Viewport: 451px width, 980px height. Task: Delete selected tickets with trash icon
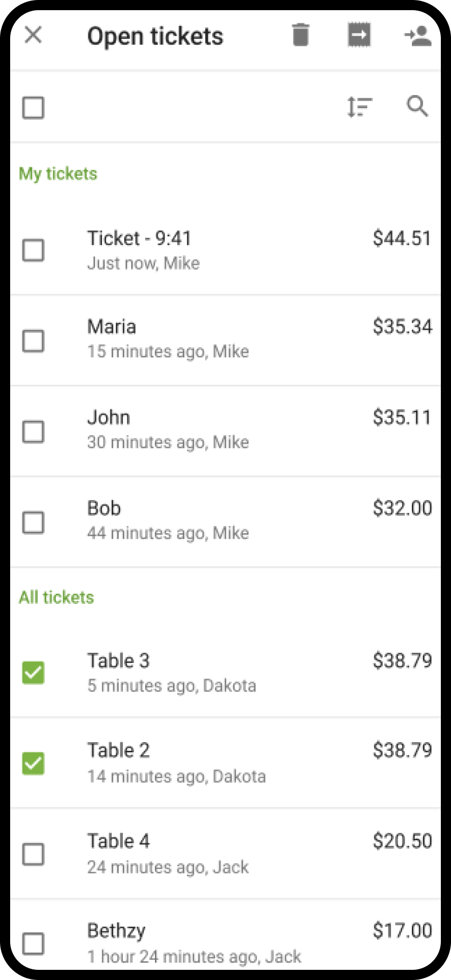coord(301,36)
